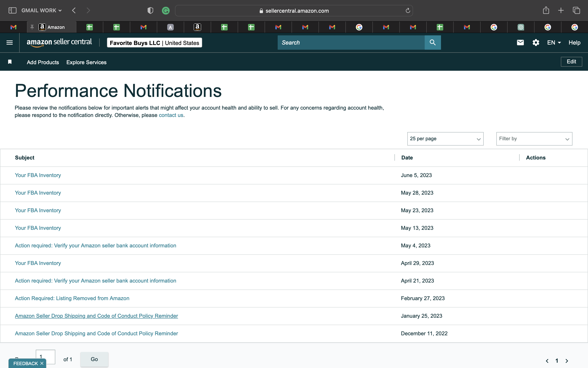Open the April 21 bank account verification notice

point(96,281)
